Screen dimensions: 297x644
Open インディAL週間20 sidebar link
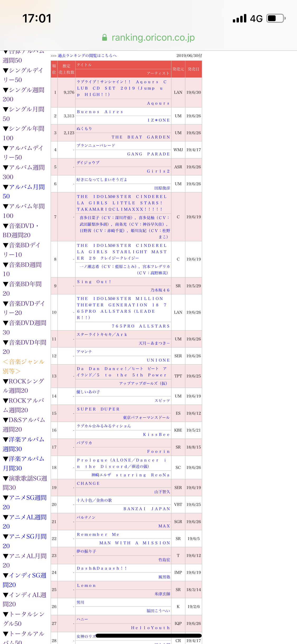click(25, 600)
